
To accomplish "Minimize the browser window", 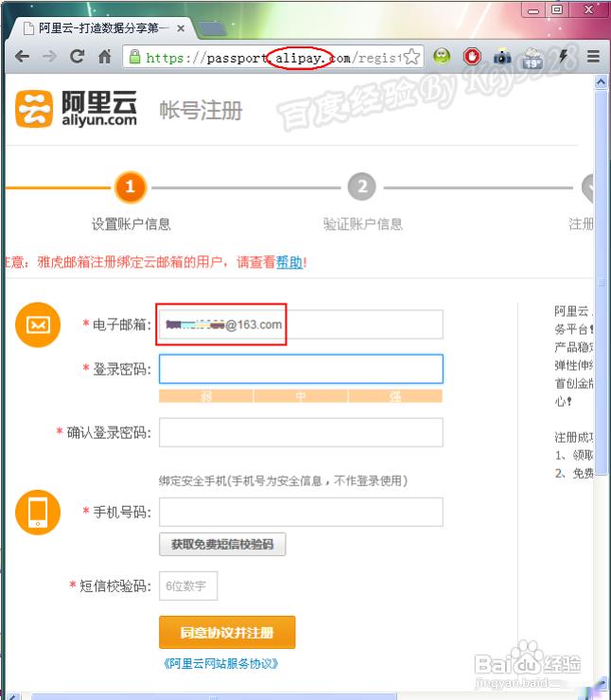I will 533,10.
